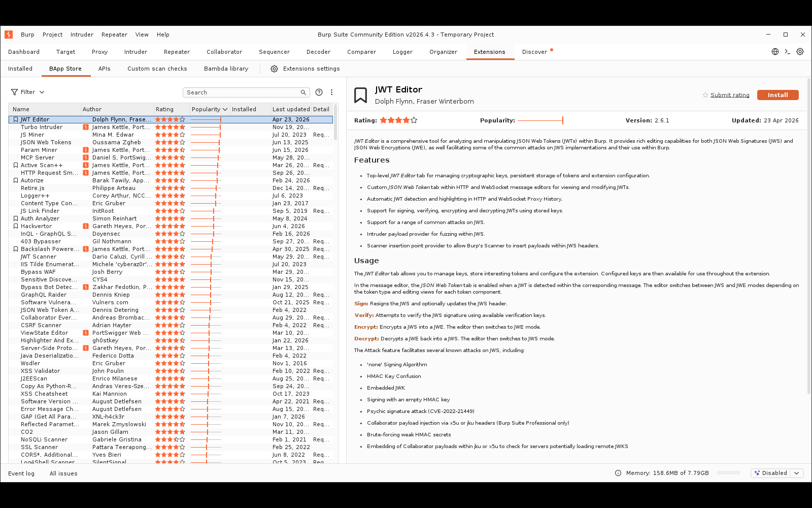Click the bookmark icon on Autorize row

[16, 180]
